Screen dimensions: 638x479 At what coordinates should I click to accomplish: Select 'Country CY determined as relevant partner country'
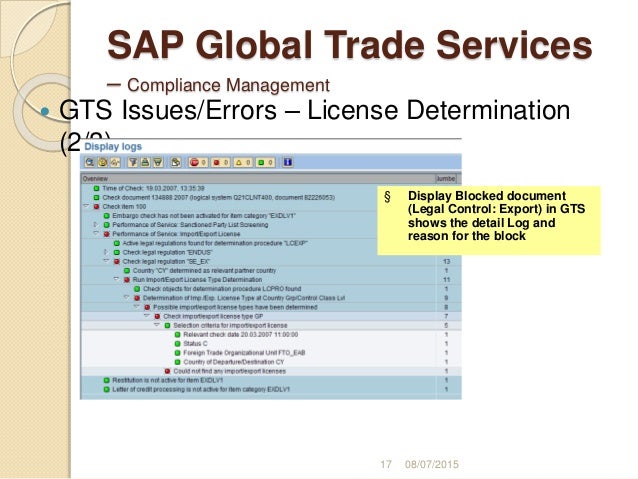pos(204,271)
